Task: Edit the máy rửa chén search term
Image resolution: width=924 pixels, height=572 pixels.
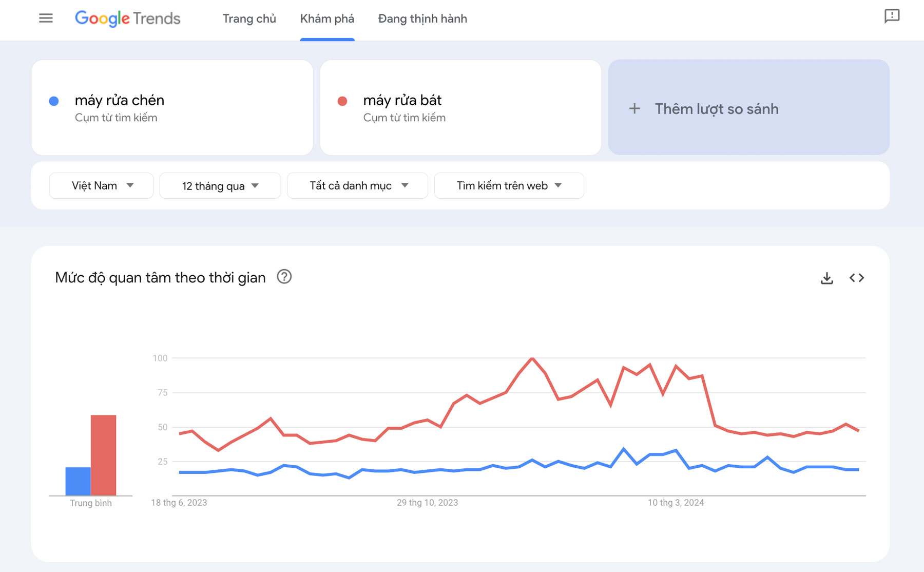Action: pyautogui.click(x=119, y=100)
